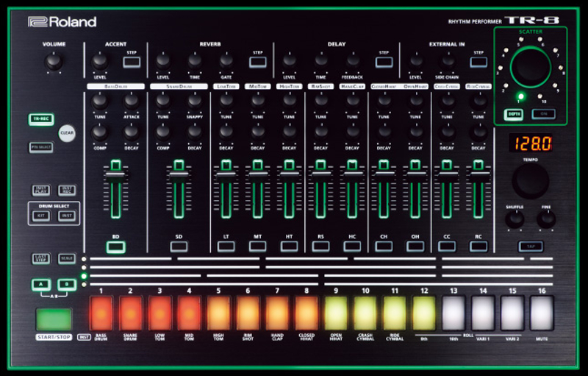Click the EXTERNAL IN SIDE CHAIN knob
The width and height of the screenshot is (588, 376).
coord(447,62)
